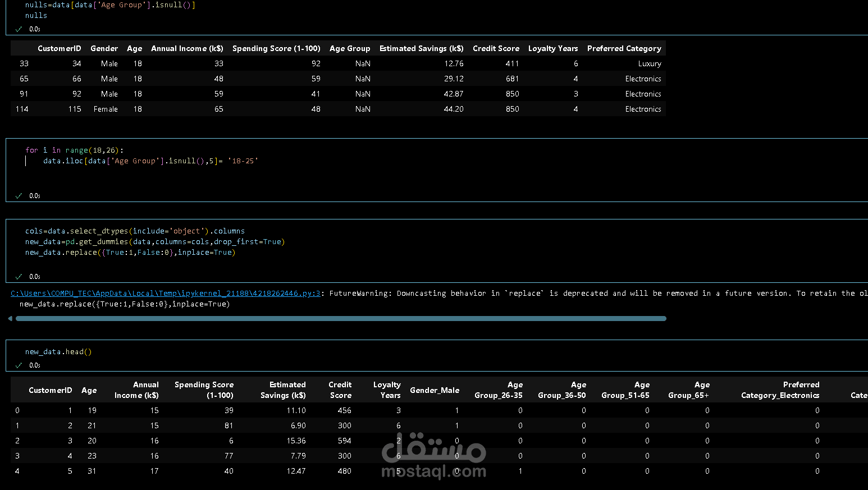Select the Age Group_26-35 column header

pyautogui.click(x=499, y=390)
